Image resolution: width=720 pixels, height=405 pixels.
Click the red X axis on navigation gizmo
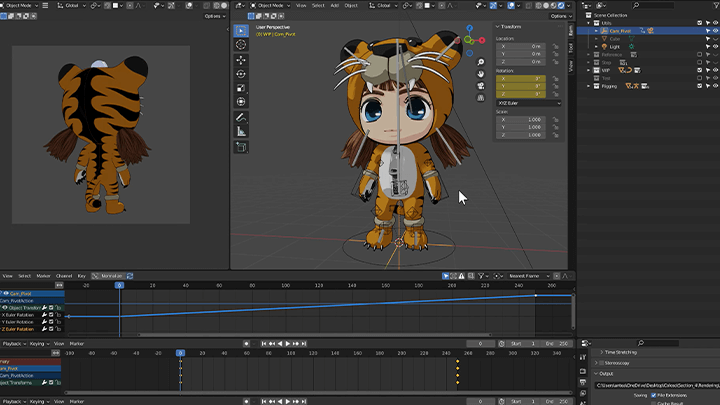coord(482,40)
